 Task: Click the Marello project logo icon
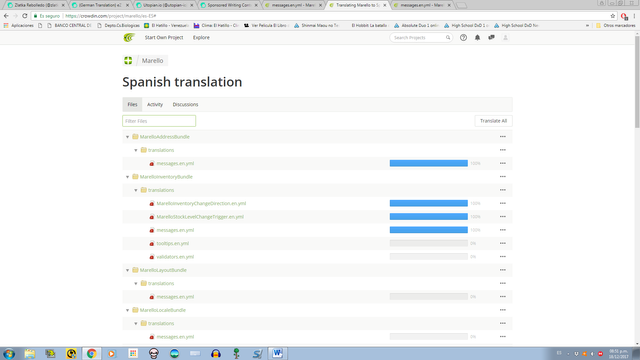click(128, 60)
